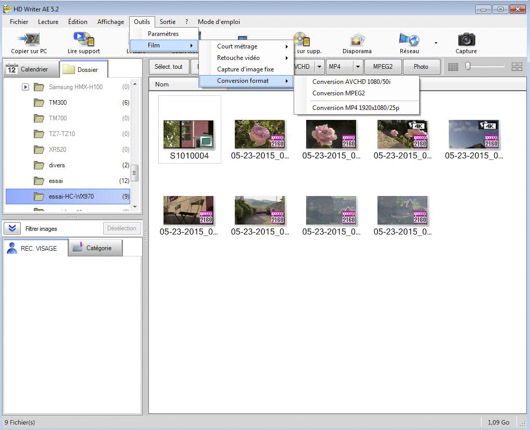Image resolution: width=530 pixels, height=430 pixels.
Task: Switch to large thumbnail grid view icon
Action: click(517, 67)
